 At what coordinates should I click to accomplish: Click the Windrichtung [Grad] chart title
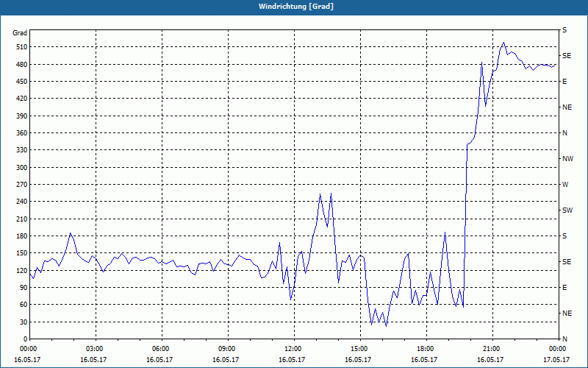click(x=296, y=7)
